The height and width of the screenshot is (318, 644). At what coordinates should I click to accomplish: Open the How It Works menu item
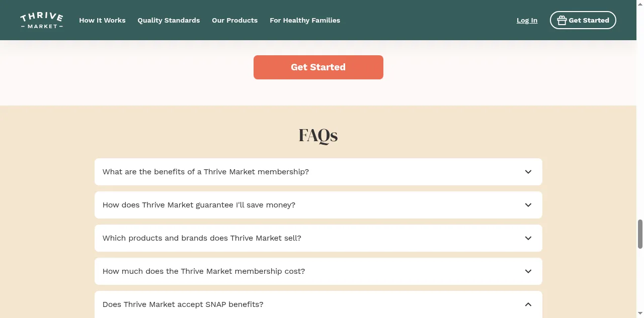point(102,20)
